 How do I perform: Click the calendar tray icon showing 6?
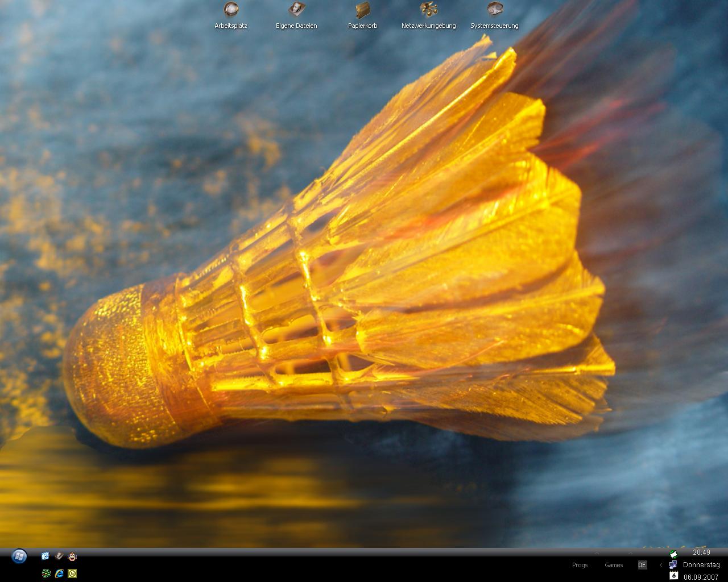(x=673, y=575)
